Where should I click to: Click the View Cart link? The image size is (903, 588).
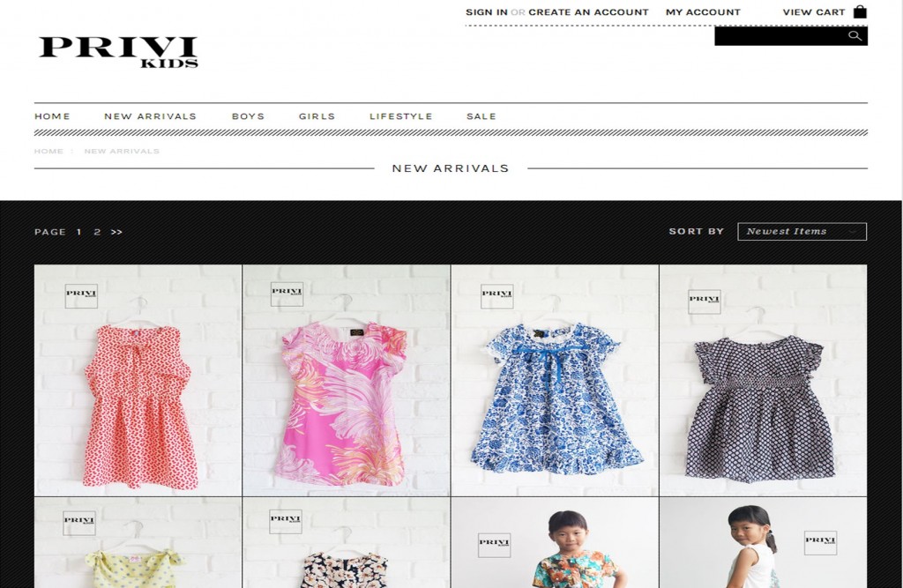(814, 12)
